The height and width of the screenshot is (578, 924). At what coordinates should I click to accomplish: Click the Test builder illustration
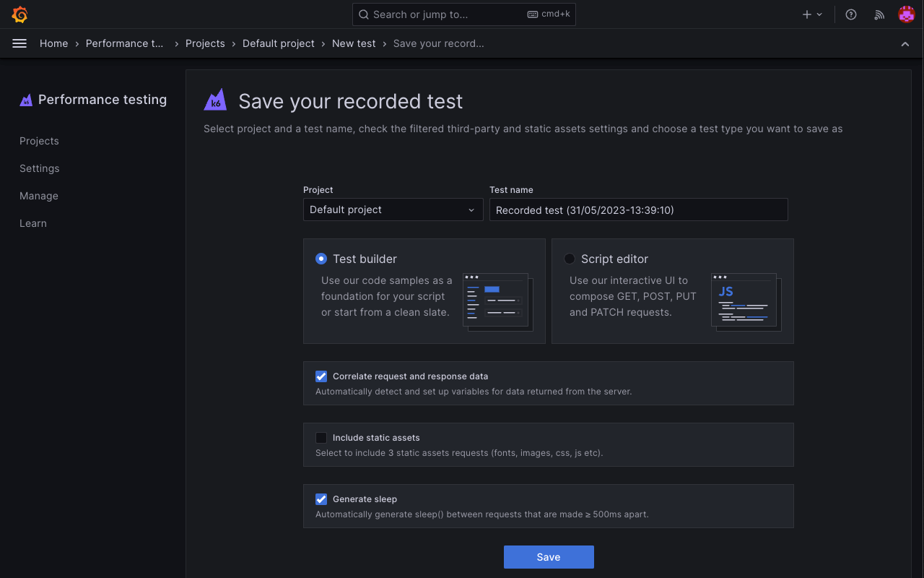click(497, 302)
